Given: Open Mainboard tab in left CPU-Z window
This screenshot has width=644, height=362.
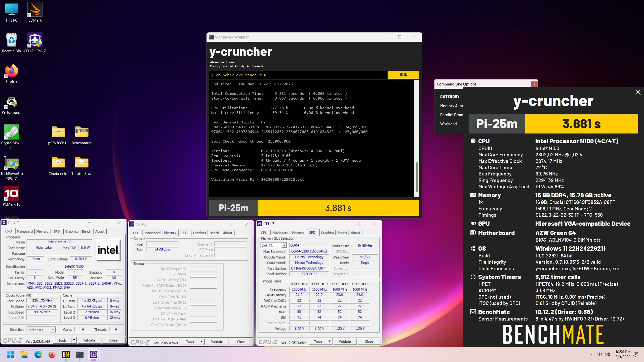Looking at the screenshot, I should [x=25, y=231].
